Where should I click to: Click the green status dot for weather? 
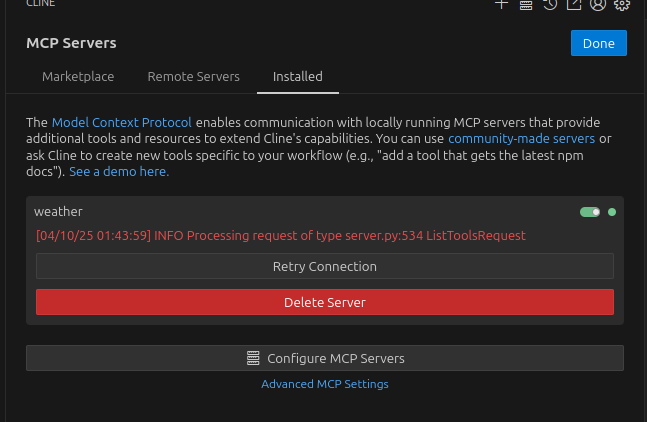pos(612,212)
